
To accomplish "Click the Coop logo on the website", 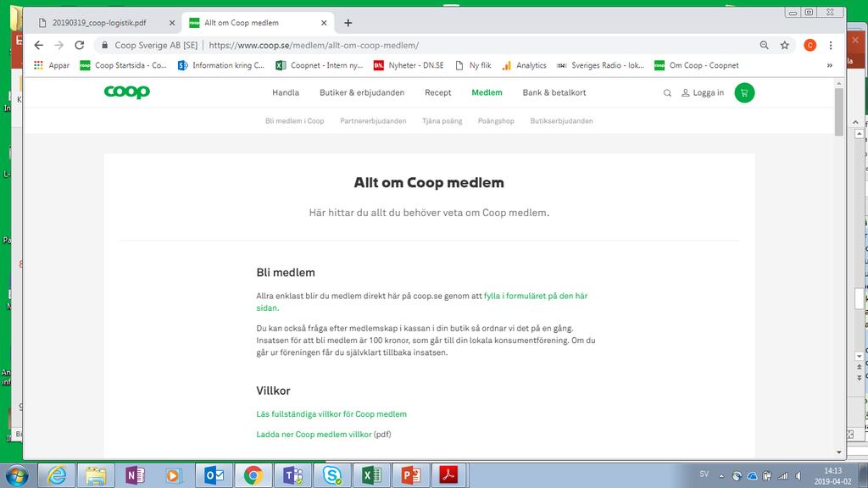I will (x=127, y=91).
